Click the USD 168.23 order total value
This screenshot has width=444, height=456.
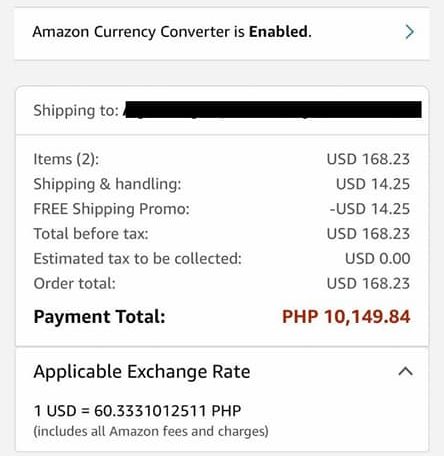coord(368,284)
